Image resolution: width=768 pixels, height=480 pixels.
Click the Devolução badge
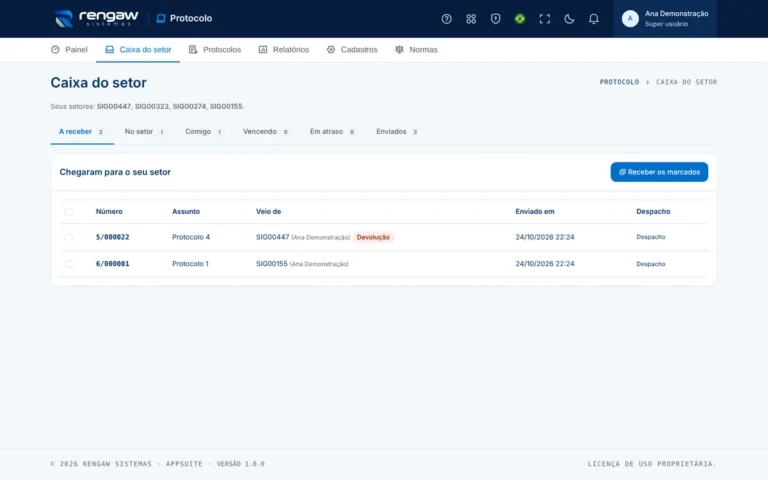click(373, 237)
